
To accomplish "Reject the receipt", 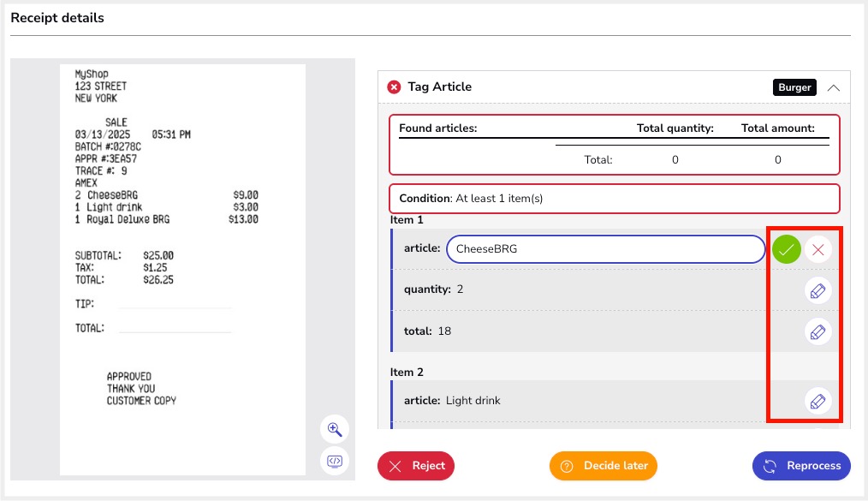I will tap(416, 466).
